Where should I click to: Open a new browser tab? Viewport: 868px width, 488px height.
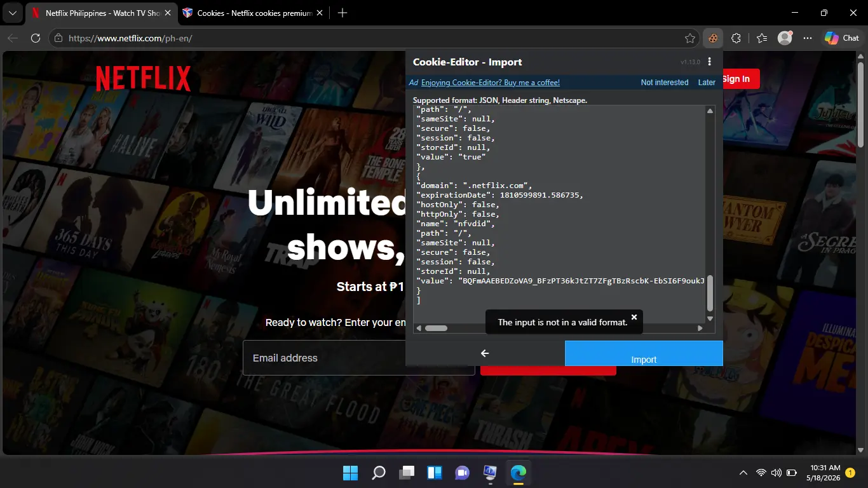pyautogui.click(x=342, y=13)
